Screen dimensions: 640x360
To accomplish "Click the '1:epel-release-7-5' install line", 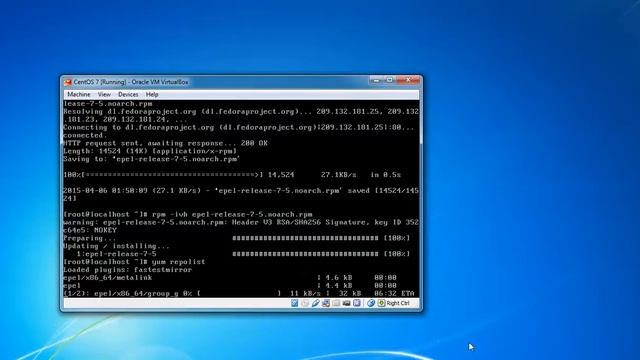I will [243, 254].
